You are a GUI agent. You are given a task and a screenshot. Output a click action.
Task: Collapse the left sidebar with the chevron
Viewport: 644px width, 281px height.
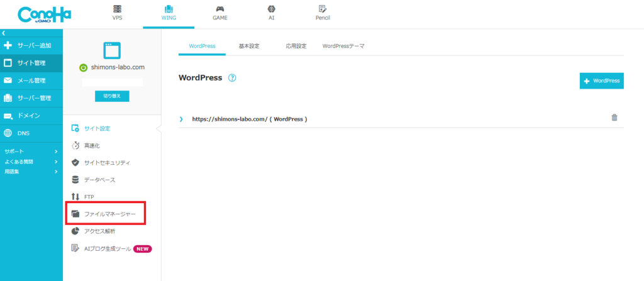coord(4,32)
